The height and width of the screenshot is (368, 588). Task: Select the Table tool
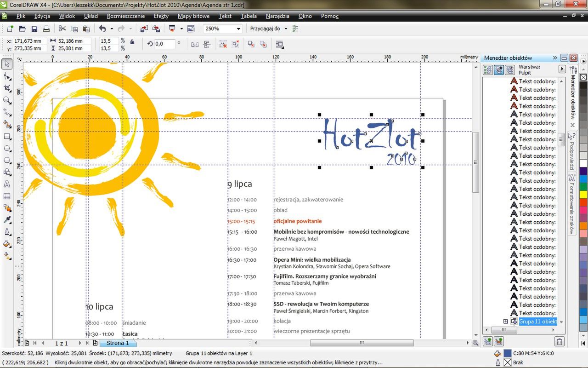click(7, 196)
